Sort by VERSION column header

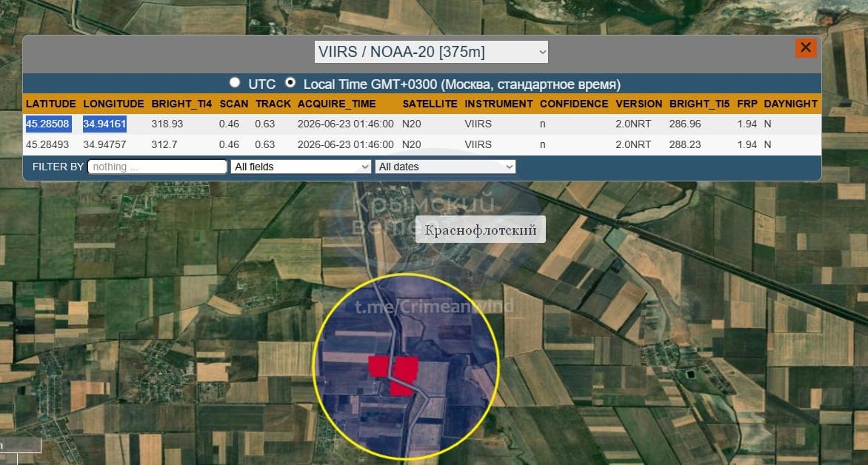click(639, 104)
